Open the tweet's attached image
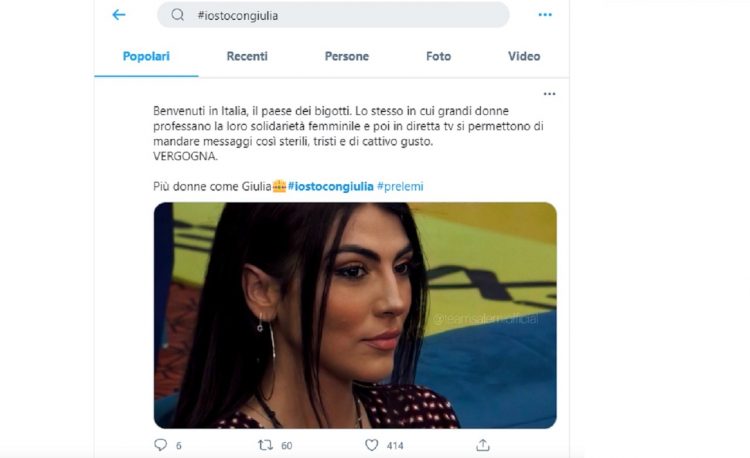 point(355,315)
